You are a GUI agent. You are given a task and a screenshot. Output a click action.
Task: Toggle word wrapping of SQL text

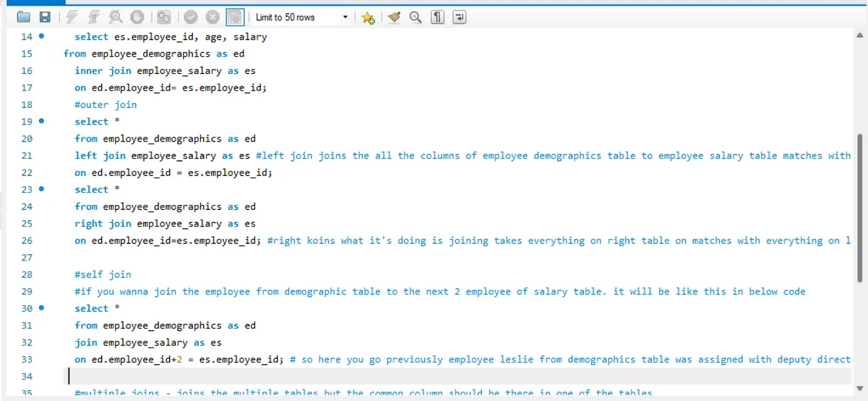[459, 17]
